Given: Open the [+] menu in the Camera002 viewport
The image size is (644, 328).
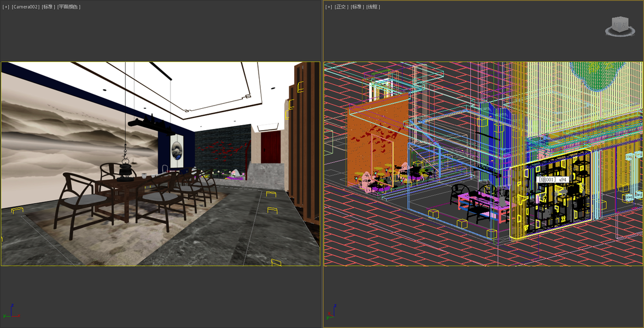Looking at the screenshot, I should (x=6, y=7).
